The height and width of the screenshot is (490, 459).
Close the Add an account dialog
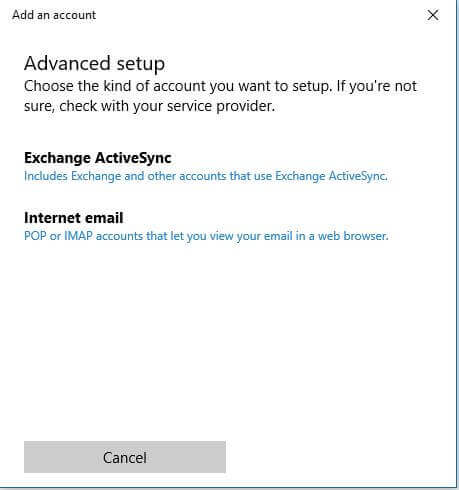433,15
